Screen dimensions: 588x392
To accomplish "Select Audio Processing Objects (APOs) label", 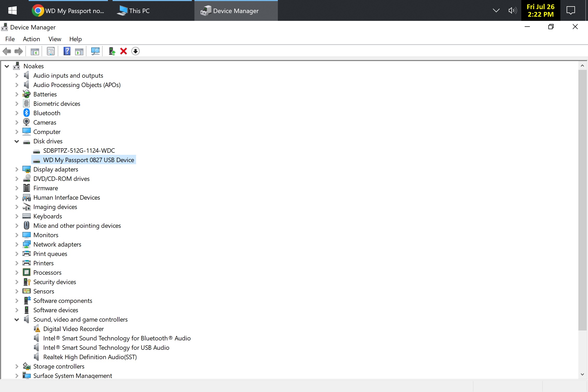I will point(77,85).
